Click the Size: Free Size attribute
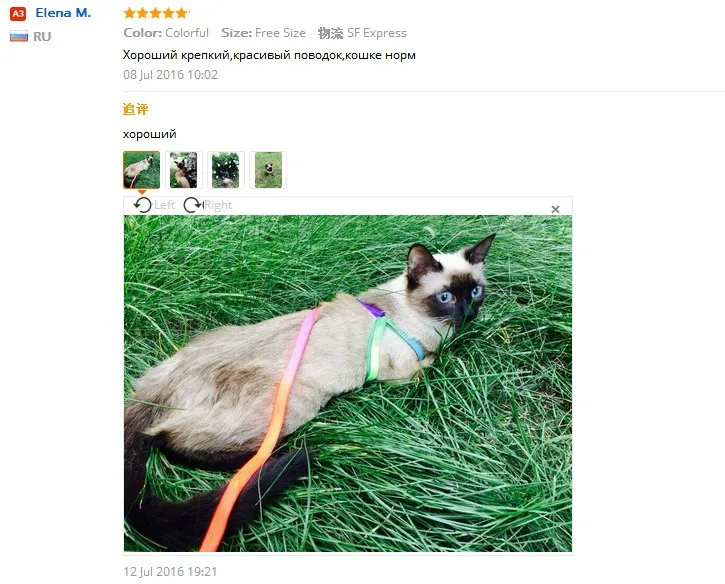 click(263, 33)
